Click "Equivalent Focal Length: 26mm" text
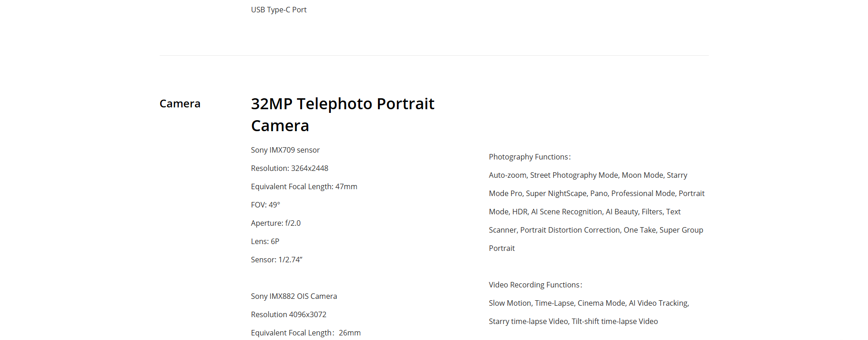 tap(306, 333)
